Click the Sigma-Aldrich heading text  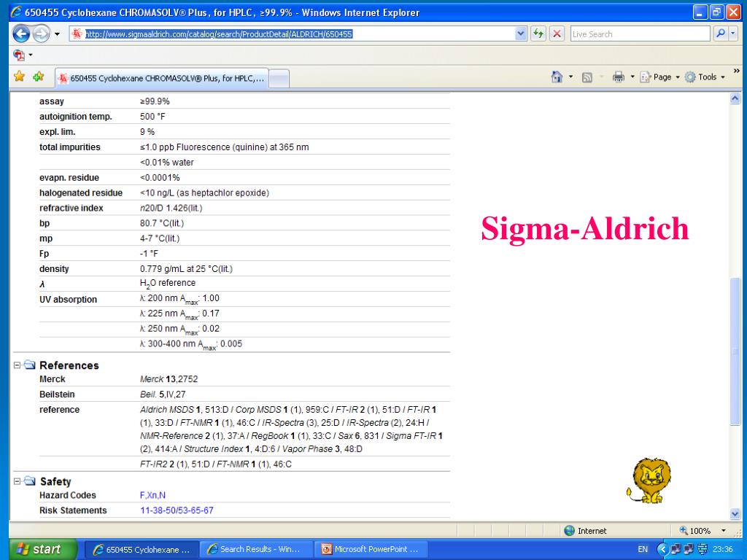pyautogui.click(x=585, y=229)
